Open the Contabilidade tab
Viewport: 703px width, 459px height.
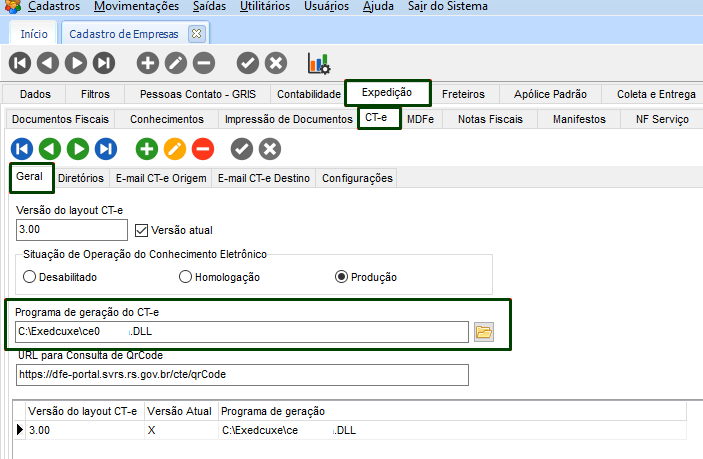(x=308, y=94)
